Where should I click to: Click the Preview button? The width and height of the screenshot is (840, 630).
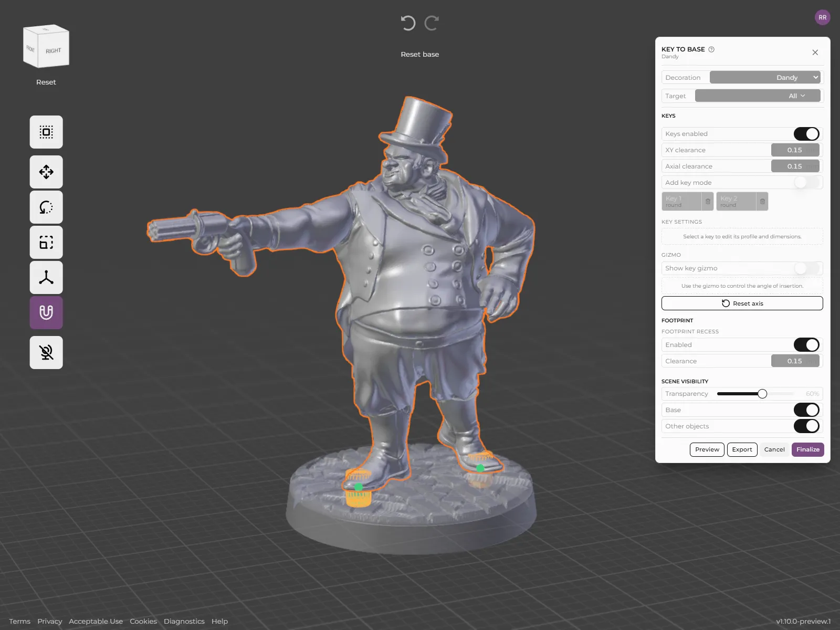pos(707,449)
